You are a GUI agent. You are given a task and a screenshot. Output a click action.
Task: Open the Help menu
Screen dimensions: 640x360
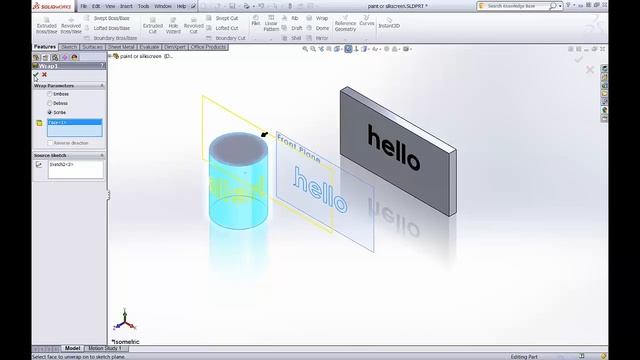pos(181,6)
